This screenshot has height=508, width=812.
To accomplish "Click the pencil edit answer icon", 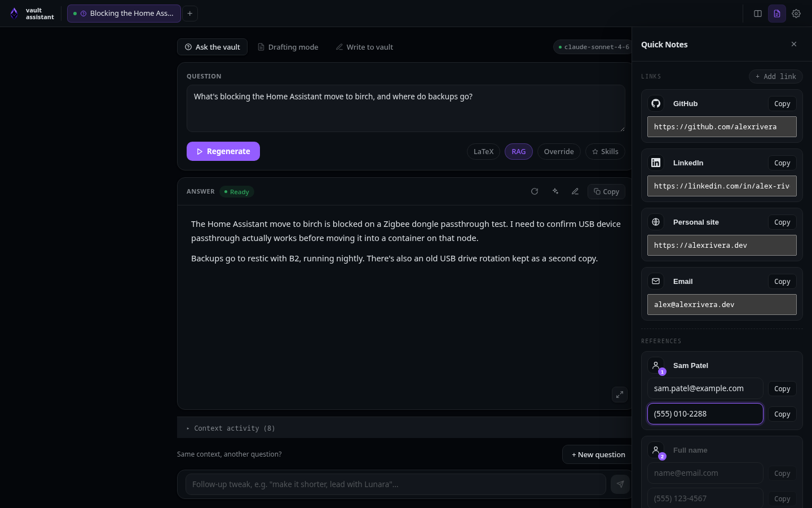I will click(x=575, y=191).
